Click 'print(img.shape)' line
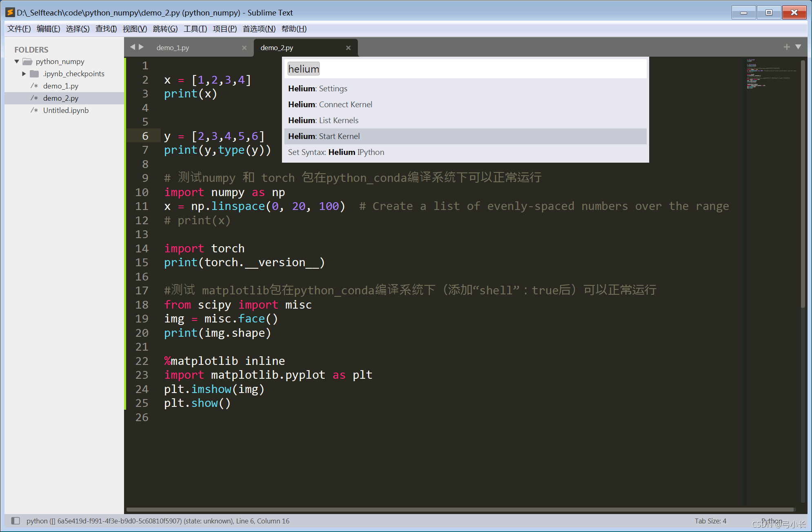Image resolution: width=812 pixels, height=532 pixels. tap(217, 333)
